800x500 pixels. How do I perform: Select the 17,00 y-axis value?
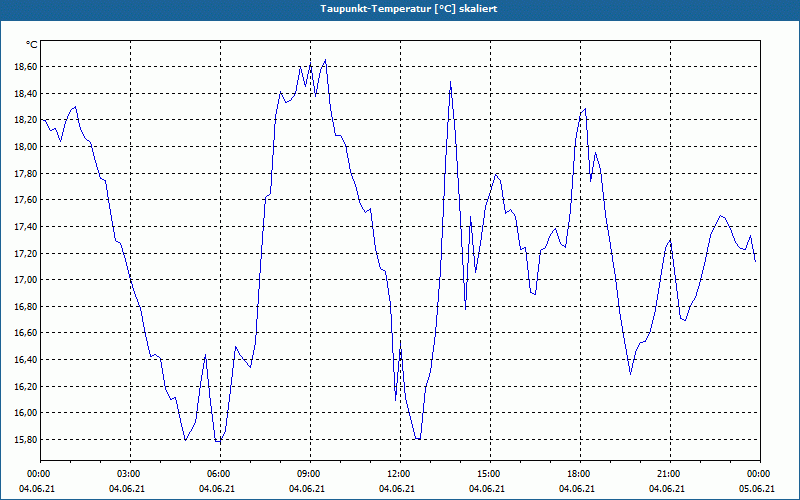coord(27,280)
